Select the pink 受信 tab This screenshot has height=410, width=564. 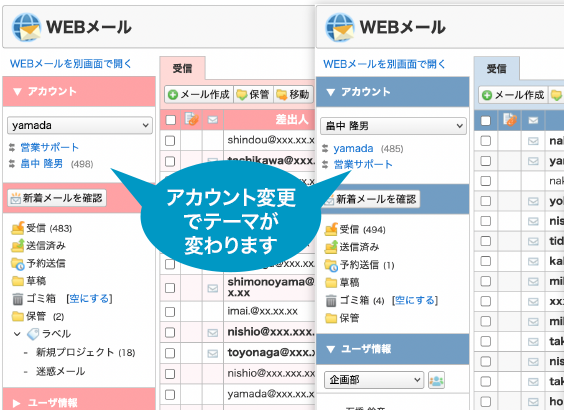click(x=182, y=68)
